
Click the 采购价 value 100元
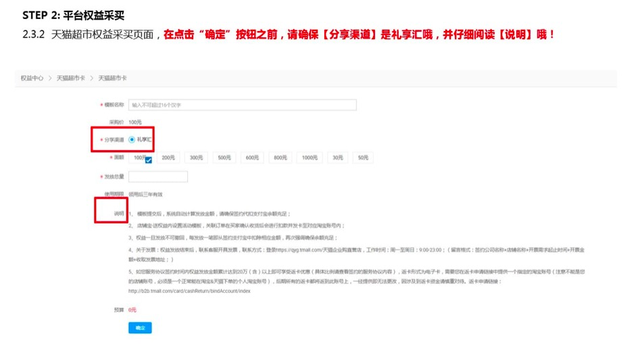click(x=135, y=122)
